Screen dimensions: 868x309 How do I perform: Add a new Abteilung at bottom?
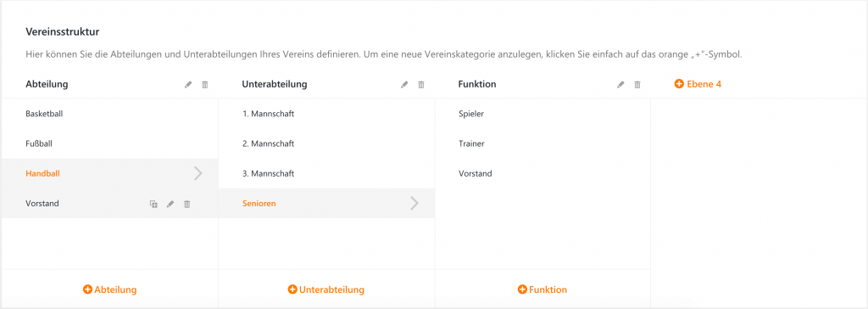coord(109,289)
